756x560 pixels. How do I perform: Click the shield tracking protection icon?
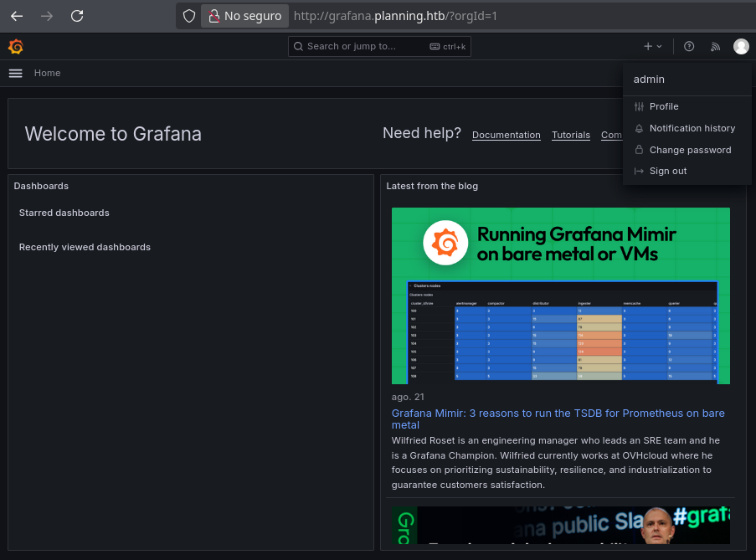(x=189, y=16)
